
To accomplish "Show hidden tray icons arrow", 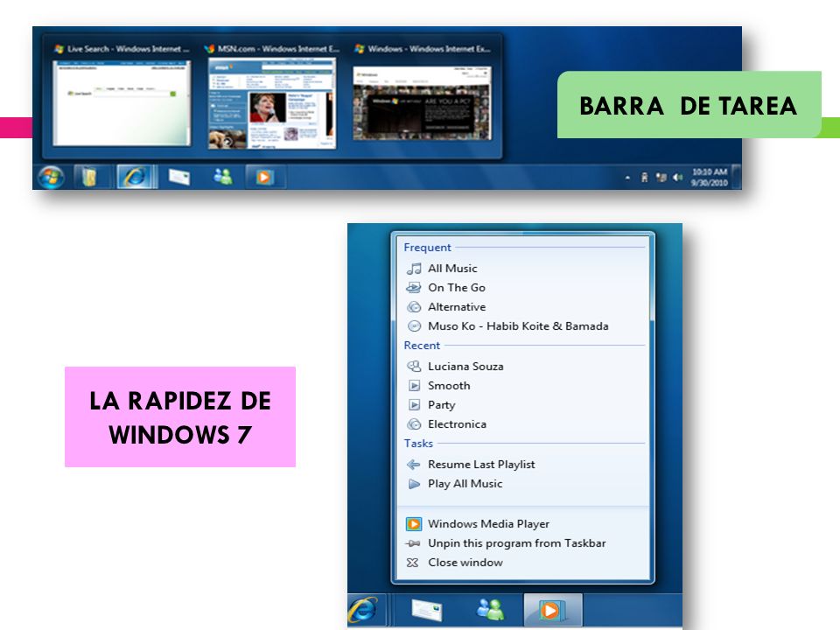I will pyautogui.click(x=627, y=178).
